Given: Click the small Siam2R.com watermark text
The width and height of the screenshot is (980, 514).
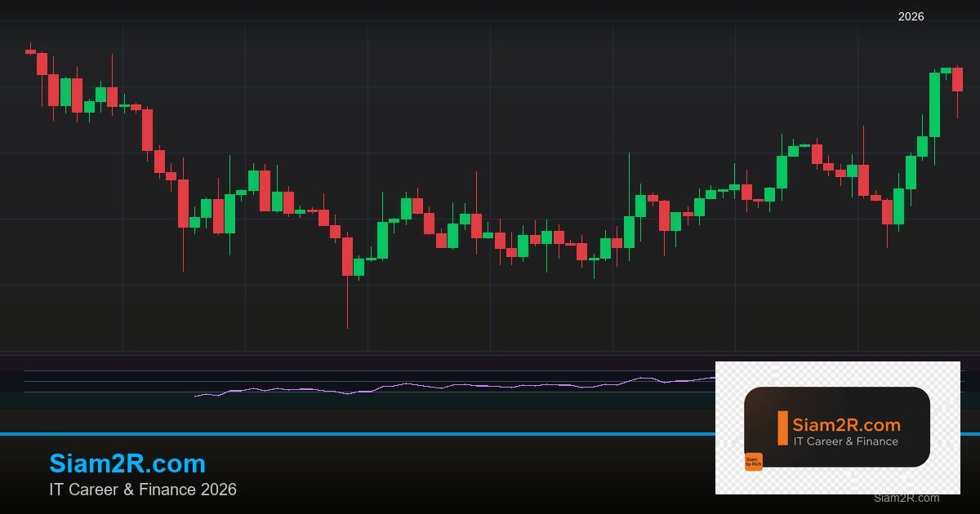Looking at the screenshot, I should click(x=906, y=498).
